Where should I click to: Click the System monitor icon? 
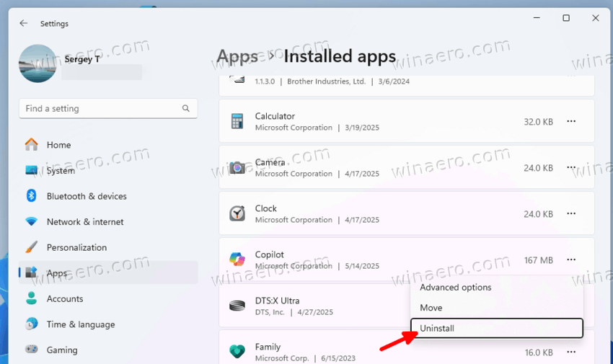pos(32,170)
